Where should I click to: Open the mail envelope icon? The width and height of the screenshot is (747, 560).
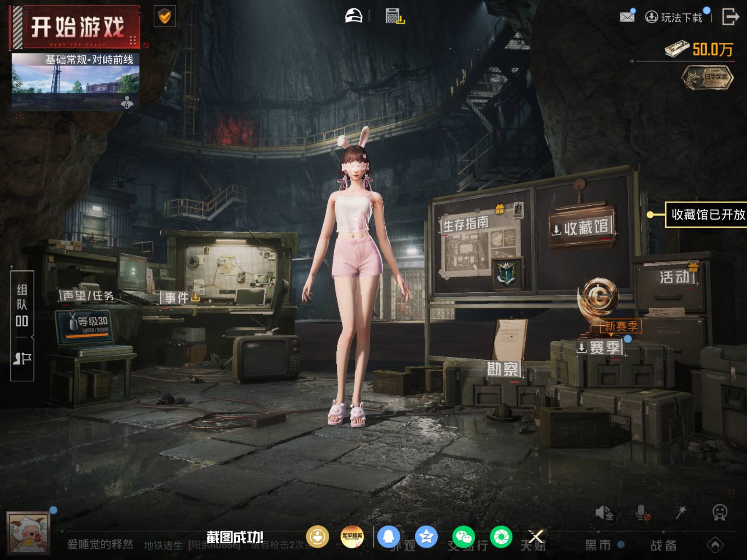[627, 17]
